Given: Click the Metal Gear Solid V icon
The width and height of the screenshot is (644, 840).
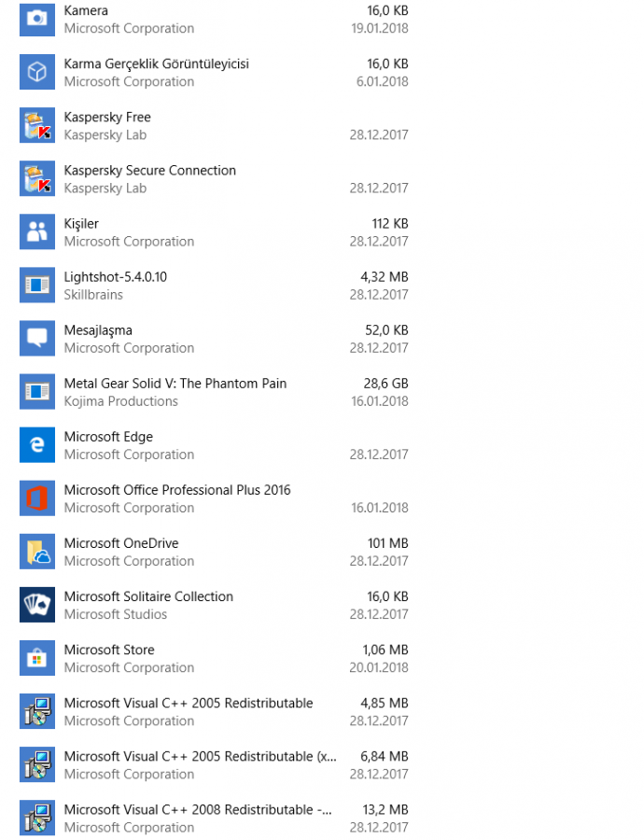Looking at the screenshot, I should [x=37, y=392].
